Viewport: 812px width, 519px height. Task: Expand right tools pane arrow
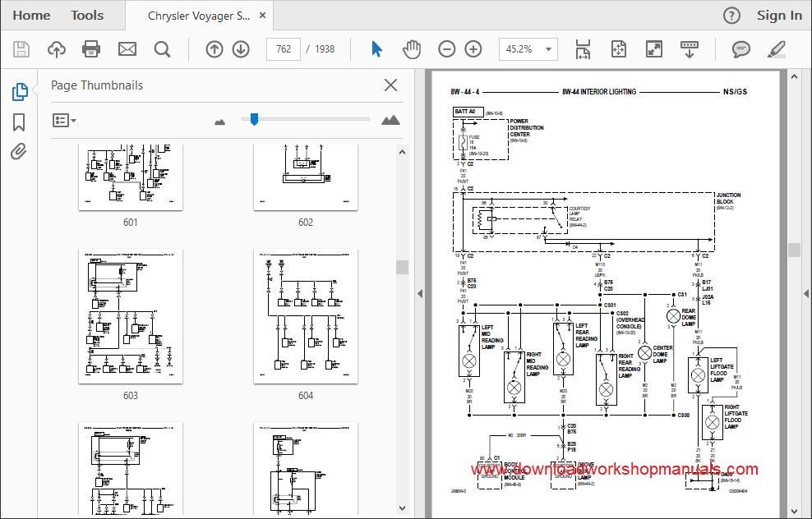click(805, 293)
